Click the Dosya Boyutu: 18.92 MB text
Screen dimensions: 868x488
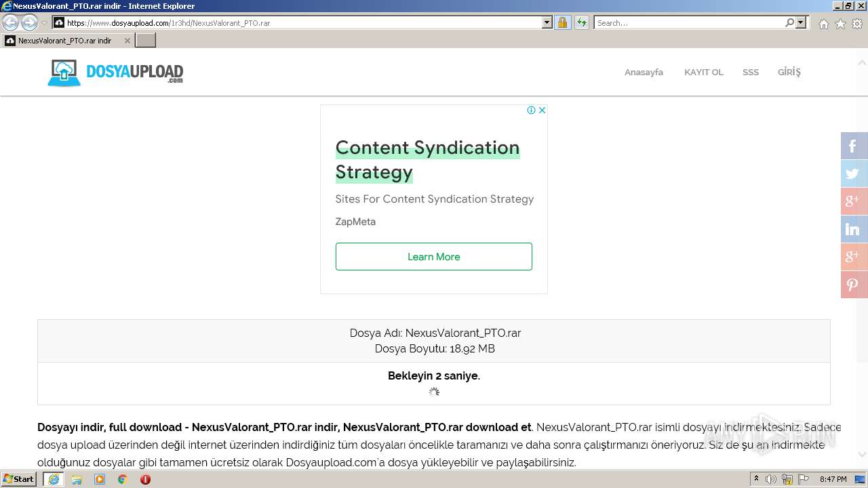pos(435,349)
